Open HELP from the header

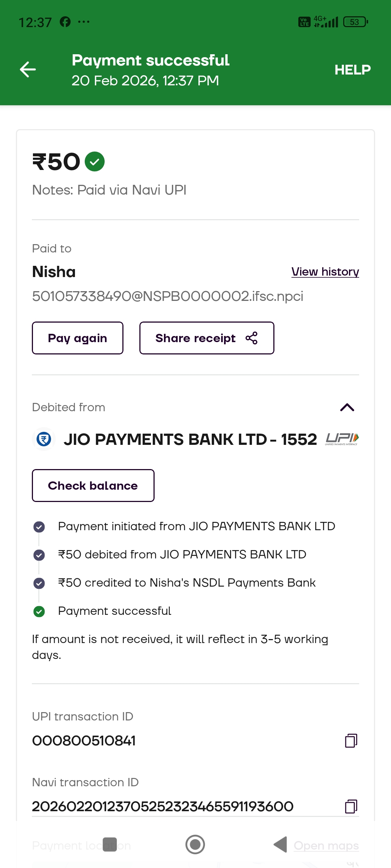[x=352, y=70]
